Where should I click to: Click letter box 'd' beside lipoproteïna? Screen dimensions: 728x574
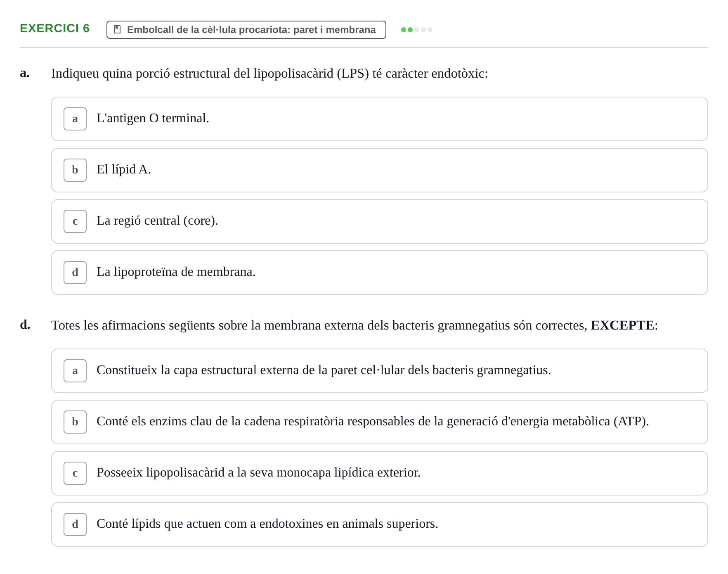tap(75, 273)
